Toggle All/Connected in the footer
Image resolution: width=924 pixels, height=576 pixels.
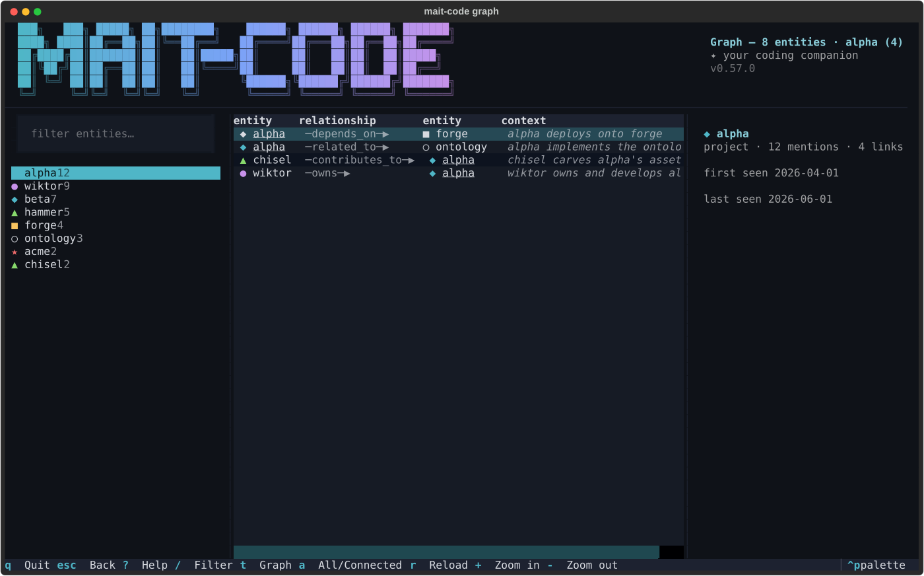click(x=360, y=565)
